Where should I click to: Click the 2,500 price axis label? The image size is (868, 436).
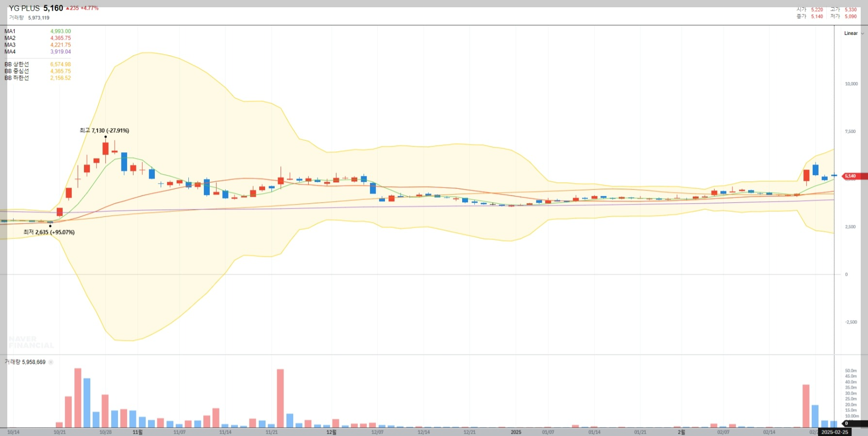click(850, 227)
